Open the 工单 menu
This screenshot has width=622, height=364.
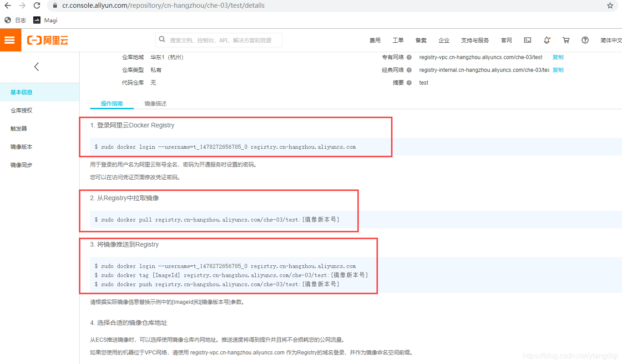pyautogui.click(x=398, y=40)
